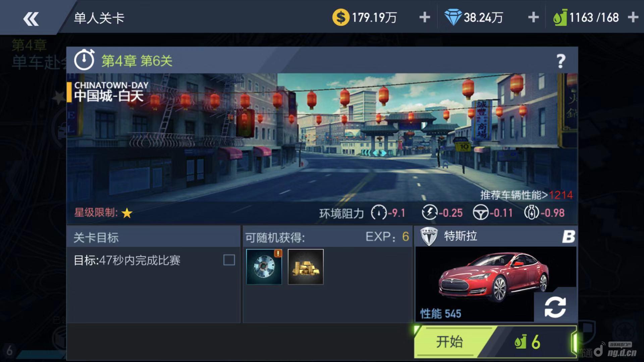Click the nitro canister icon showing -0.98
This screenshot has height=362, width=644.
click(531, 213)
